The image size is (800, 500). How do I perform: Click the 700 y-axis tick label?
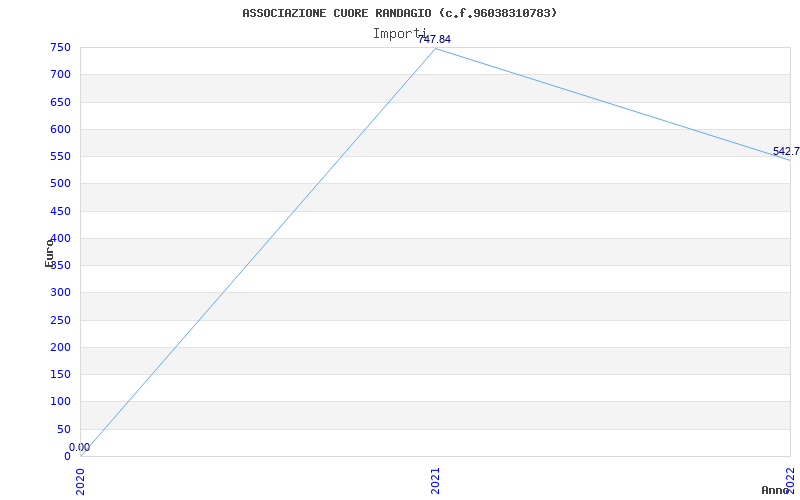click(x=60, y=74)
